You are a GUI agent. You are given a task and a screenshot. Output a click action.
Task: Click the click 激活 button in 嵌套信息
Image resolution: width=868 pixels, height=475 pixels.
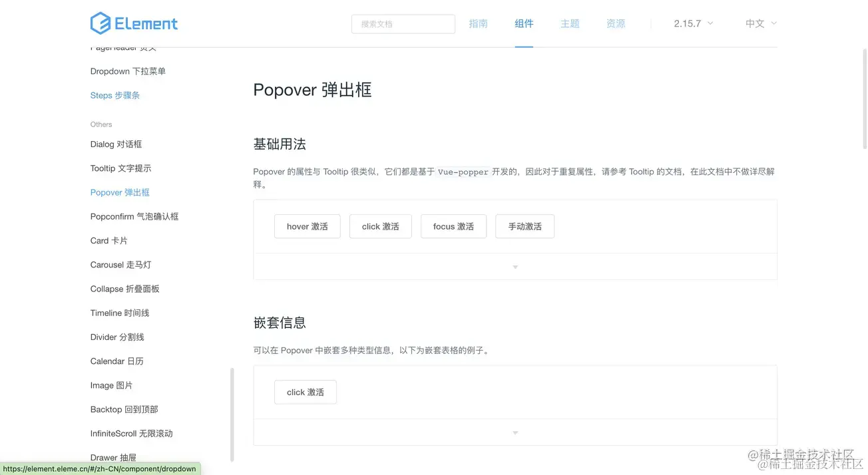click(x=306, y=392)
